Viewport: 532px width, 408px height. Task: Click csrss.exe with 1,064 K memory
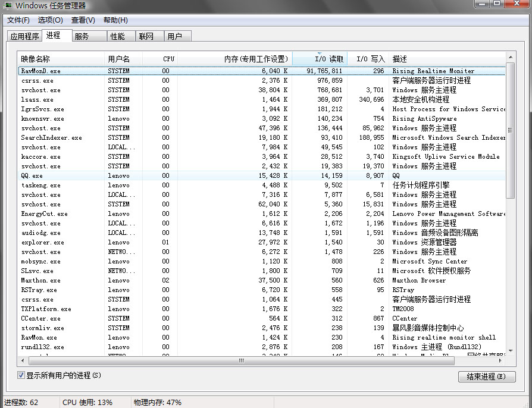261,299
